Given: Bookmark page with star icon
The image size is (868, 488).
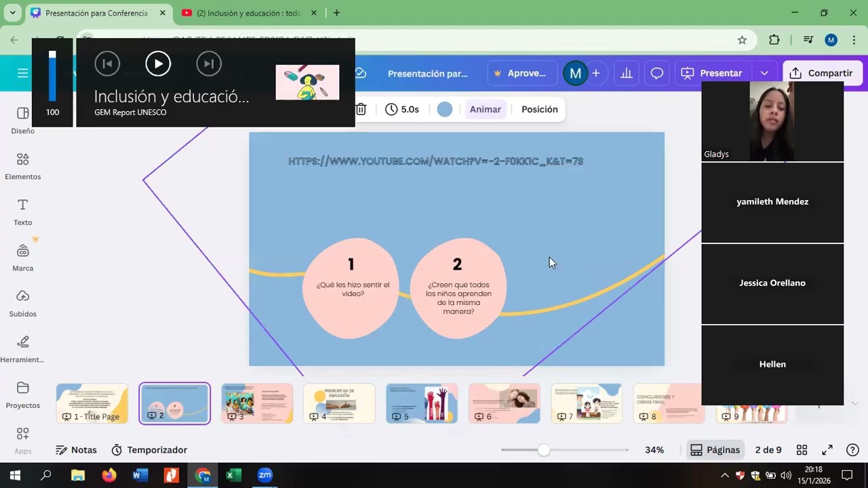Looking at the screenshot, I should 742,40.
